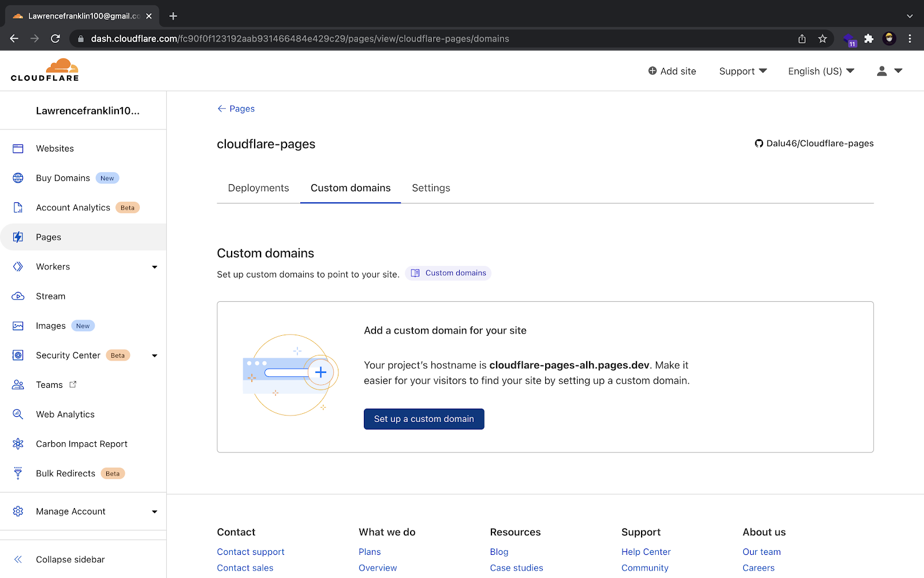Click Set up a custom domain button

[424, 419]
